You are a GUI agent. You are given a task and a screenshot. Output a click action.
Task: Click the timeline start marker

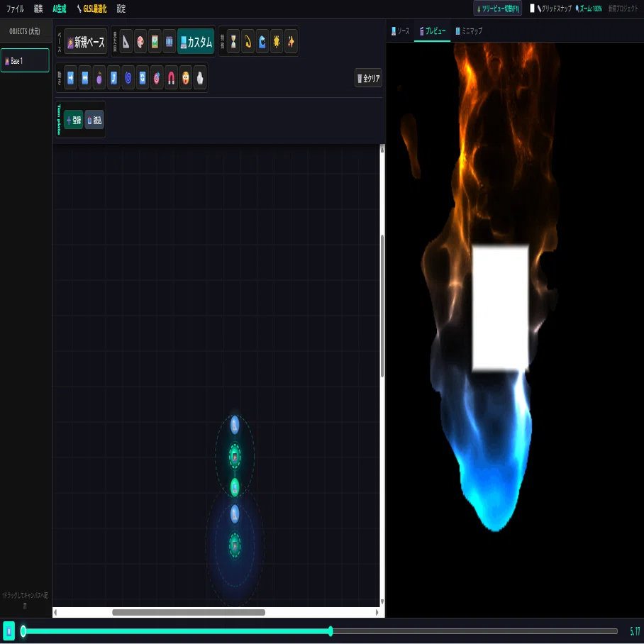point(23,631)
